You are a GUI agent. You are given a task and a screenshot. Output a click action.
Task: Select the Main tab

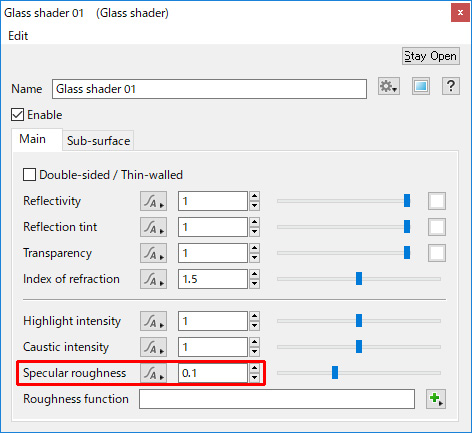coord(32,139)
